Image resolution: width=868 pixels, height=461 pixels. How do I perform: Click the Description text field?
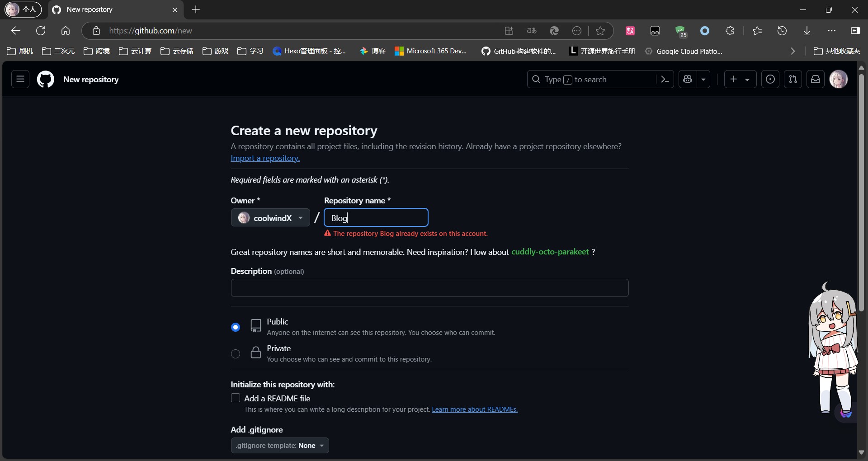pyautogui.click(x=429, y=288)
